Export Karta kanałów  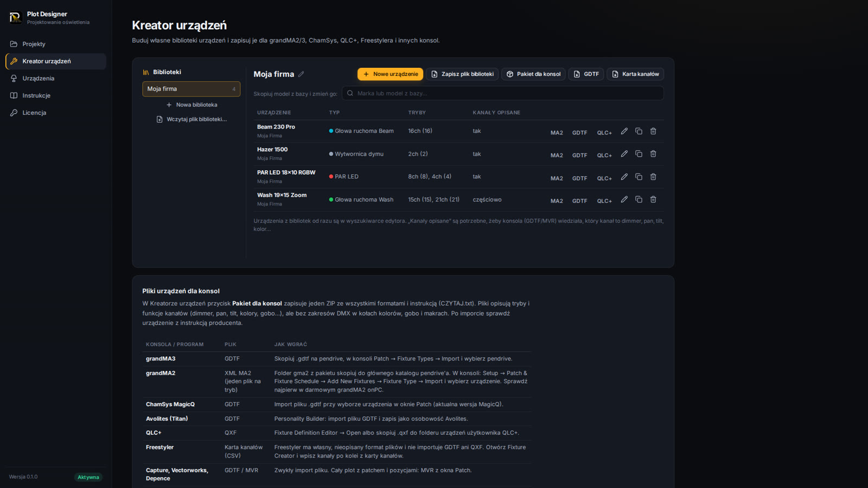[635, 74]
